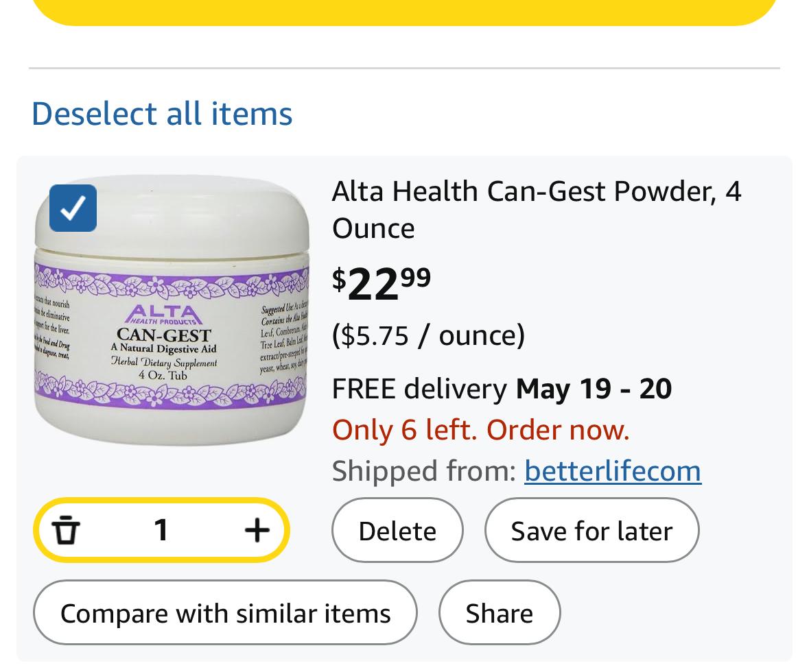Screen dimensions: 809x672
Task: Click the trash icon in quantity stepper
Action: [67, 530]
